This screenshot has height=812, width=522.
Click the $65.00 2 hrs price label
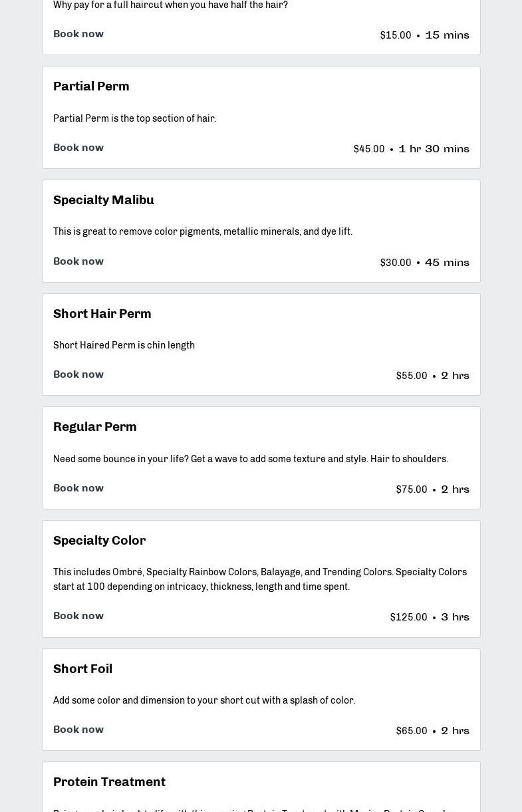[432, 731]
